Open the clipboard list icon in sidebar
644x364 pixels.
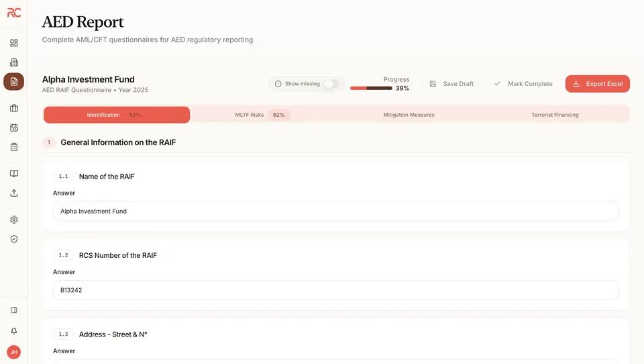(14, 147)
